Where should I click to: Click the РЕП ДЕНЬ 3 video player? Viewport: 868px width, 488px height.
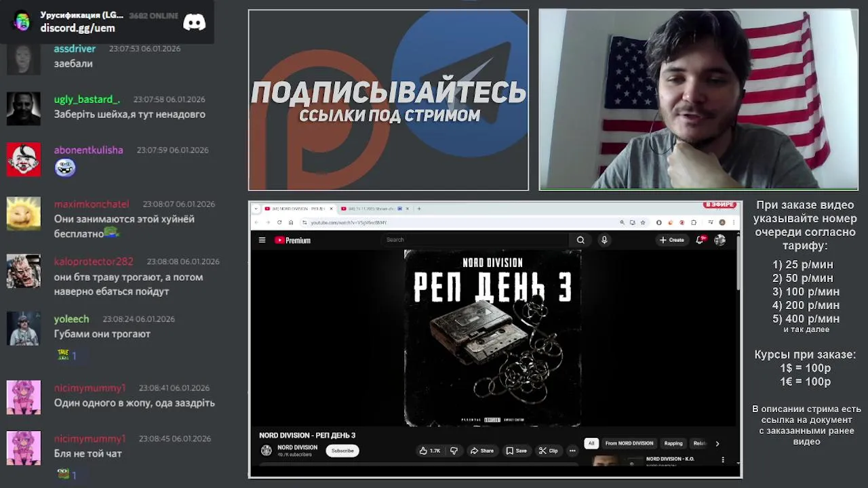[x=492, y=338]
